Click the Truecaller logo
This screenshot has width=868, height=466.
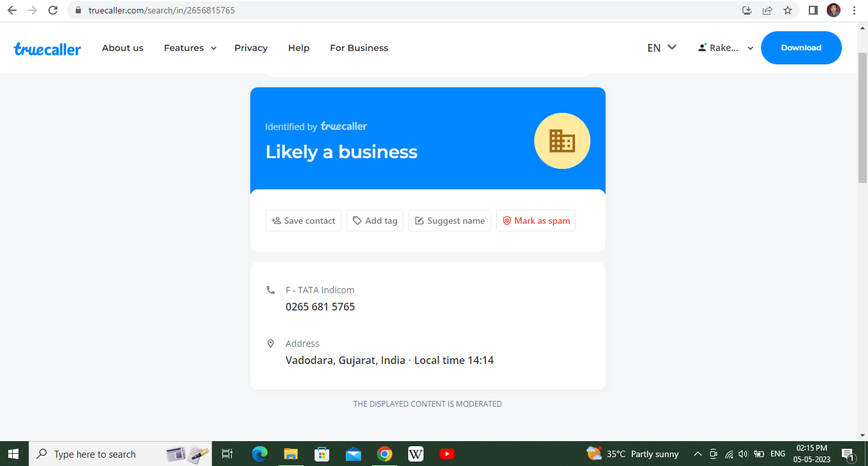click(47, 48)
